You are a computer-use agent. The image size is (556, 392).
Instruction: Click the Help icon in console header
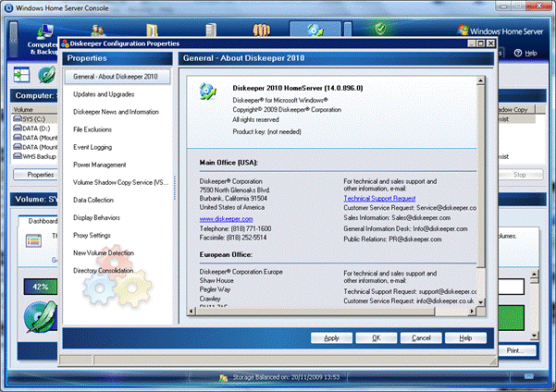tap(518, 53)
